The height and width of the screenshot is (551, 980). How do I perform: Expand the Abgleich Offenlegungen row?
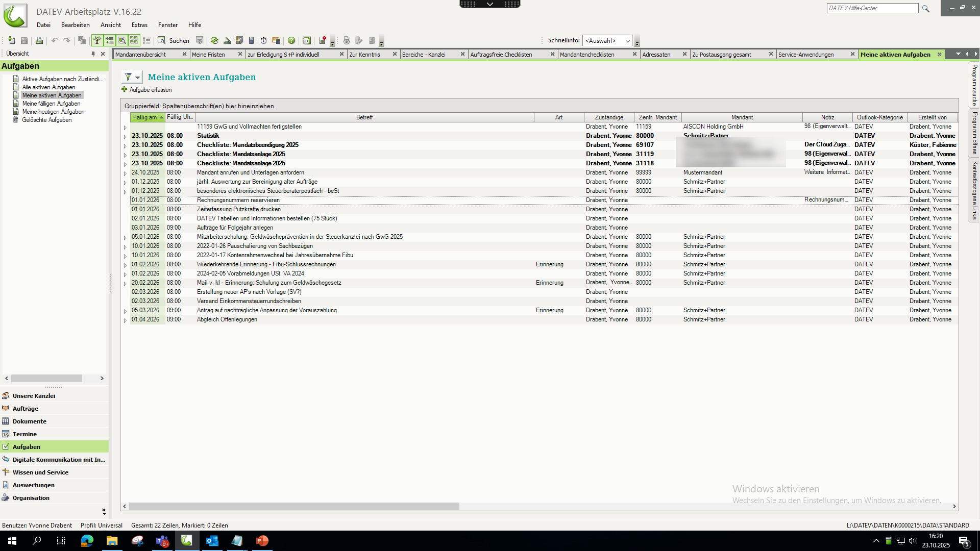(125, 320)
